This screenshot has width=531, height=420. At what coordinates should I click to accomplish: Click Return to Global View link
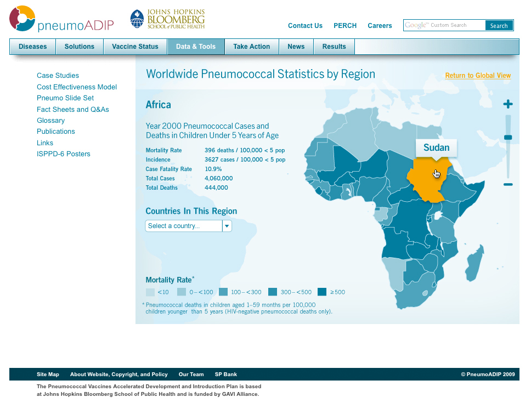477,76
